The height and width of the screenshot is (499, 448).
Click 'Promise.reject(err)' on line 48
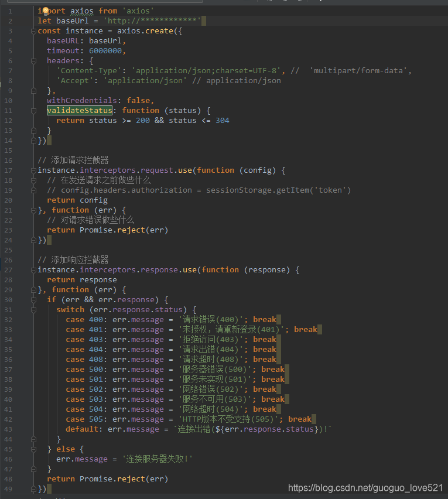[x=124, y=479]
